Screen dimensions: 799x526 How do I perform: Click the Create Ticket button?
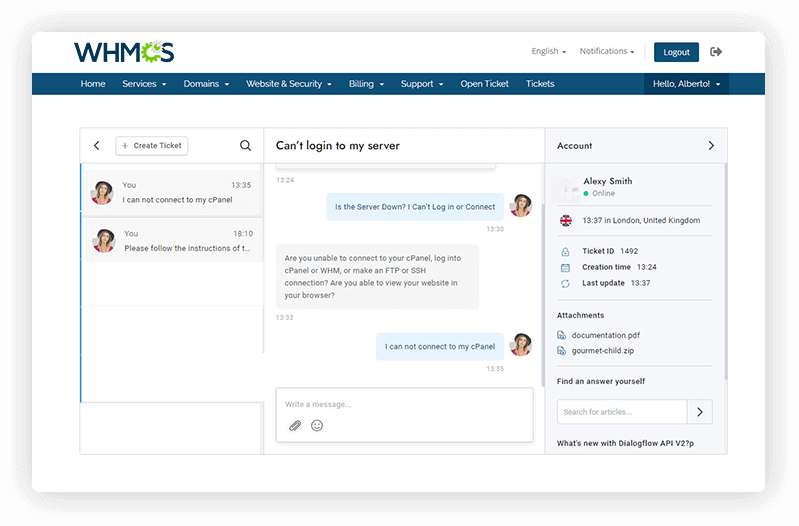pos(152,146)
